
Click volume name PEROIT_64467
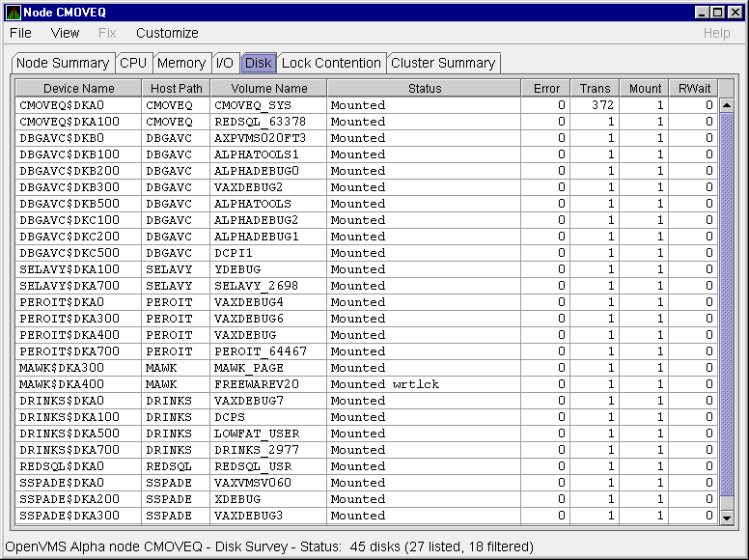point(261,351)
